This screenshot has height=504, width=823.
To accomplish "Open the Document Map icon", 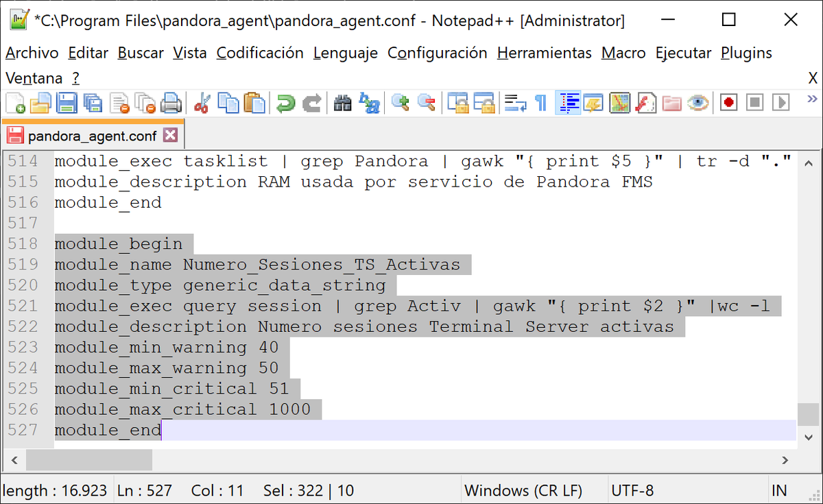I will [x=620, y=103].
